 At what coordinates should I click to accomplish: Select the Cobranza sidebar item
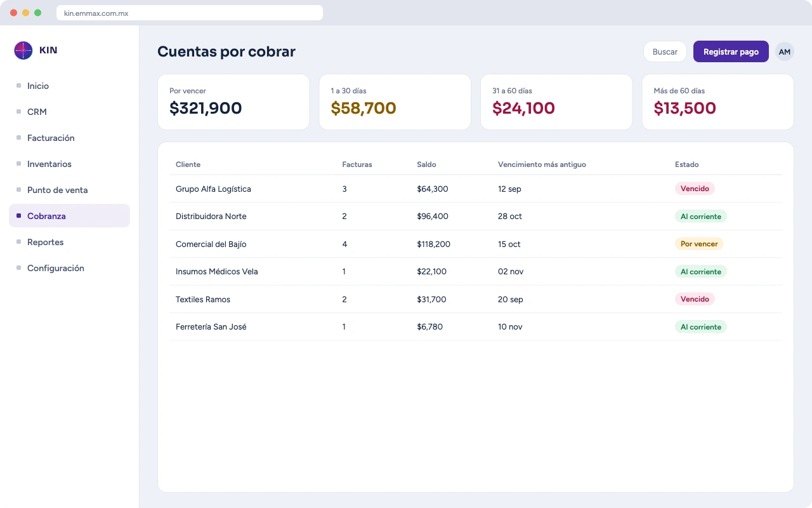69,216
